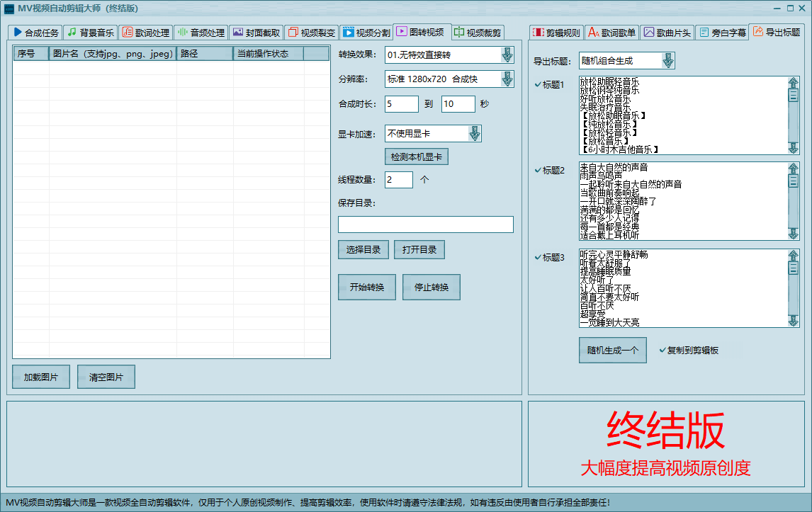
Task: Click the 视频分割 tab icon
Action: point(349,32)
